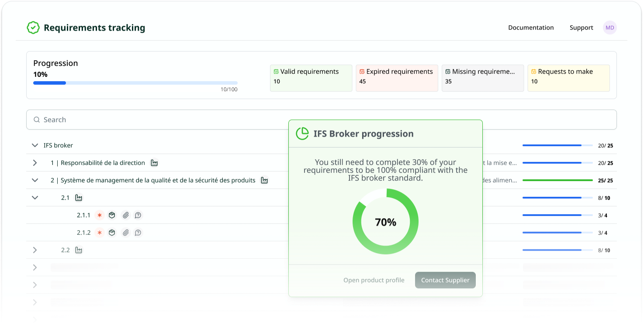The height and width of the screenshot is (325, 644).
Task: Open the paperclip attachment on row 2.1.2
Action: pos(126,233)
